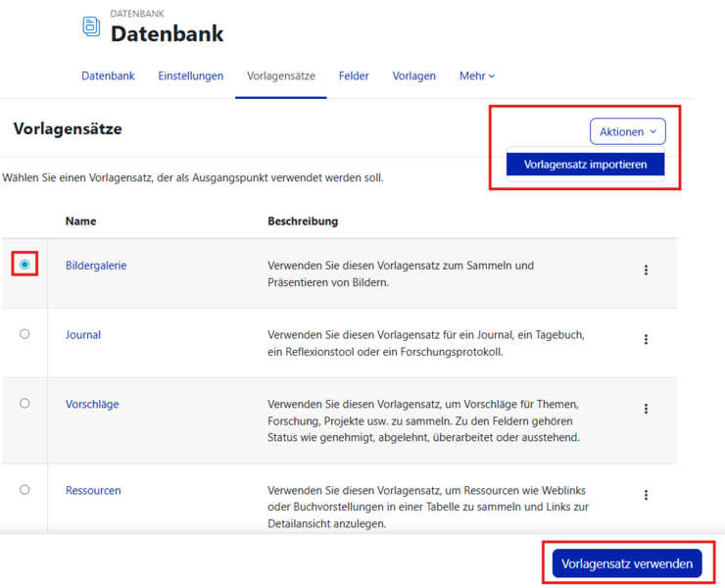Open three-dot menu for Ressourcen row

click(x=646, y=496)
